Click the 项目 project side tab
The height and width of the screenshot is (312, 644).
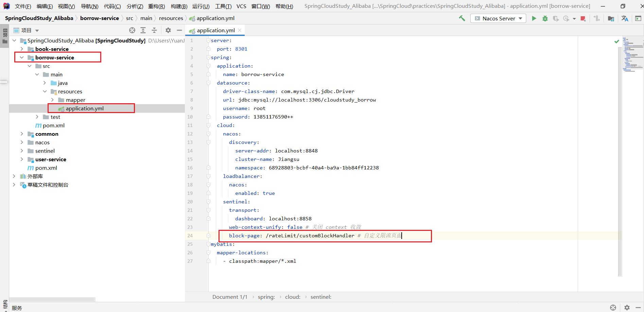5,36
